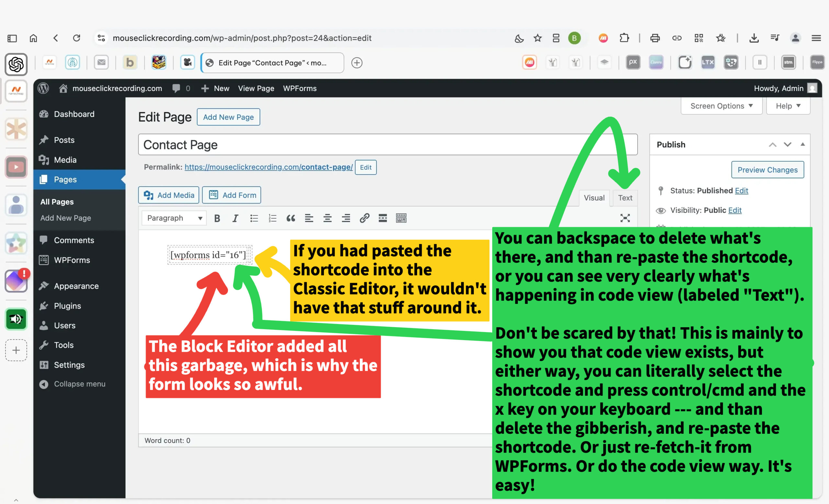Screen dimensions: 829x504
Task: Click the toolbar toggle keyboard icon
Action: tap(401, 218)
